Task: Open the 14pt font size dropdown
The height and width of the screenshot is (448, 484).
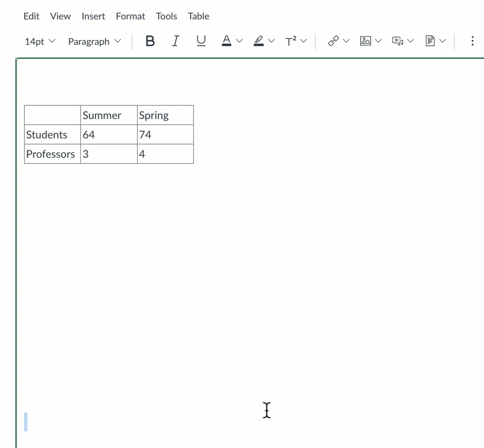Action: 40,41
